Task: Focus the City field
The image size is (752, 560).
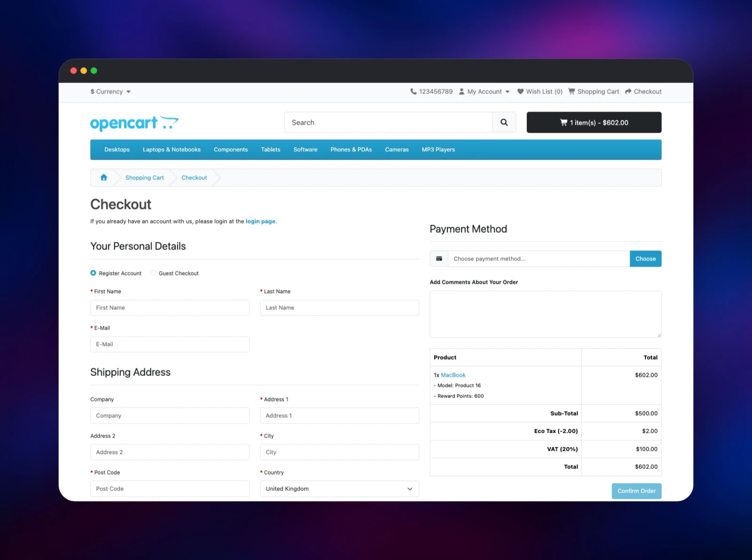Action: [x=339, y=452]
